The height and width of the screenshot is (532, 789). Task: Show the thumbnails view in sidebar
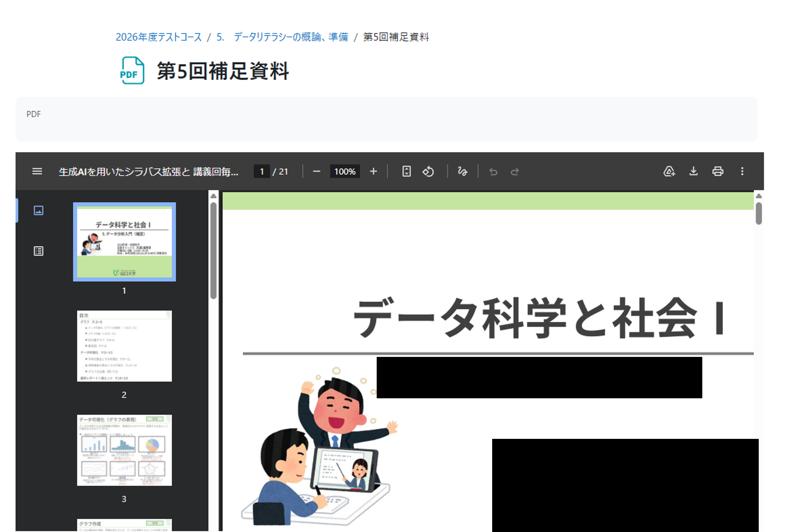click(x=38, y=210)
